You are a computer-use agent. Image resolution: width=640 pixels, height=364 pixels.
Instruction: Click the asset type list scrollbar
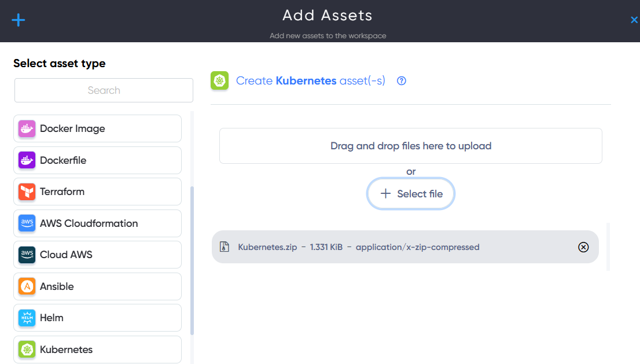pyautogui.click(x=192, y=260)
